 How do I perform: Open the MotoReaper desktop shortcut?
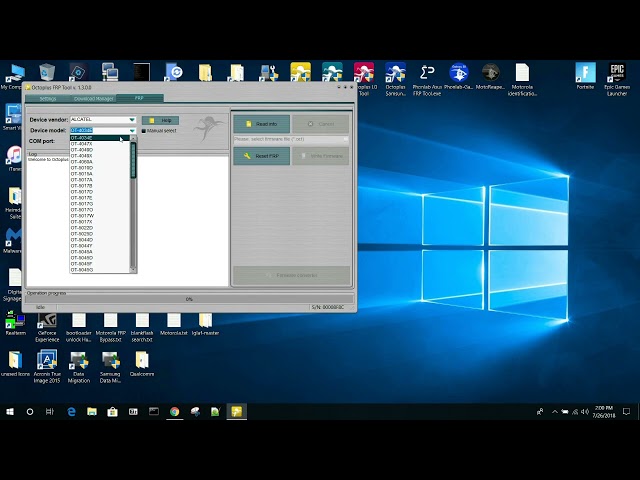pyautogui.click(x=490, y=76)
